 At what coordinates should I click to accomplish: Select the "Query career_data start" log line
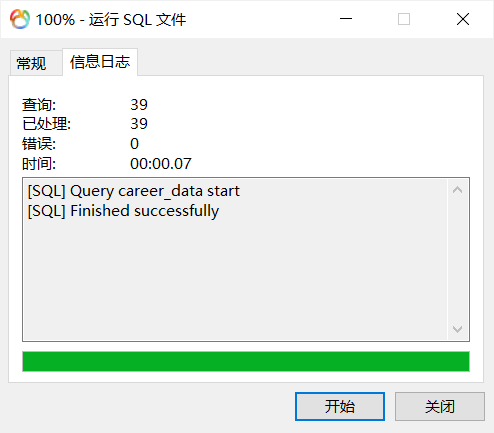[x=134, y=191]
